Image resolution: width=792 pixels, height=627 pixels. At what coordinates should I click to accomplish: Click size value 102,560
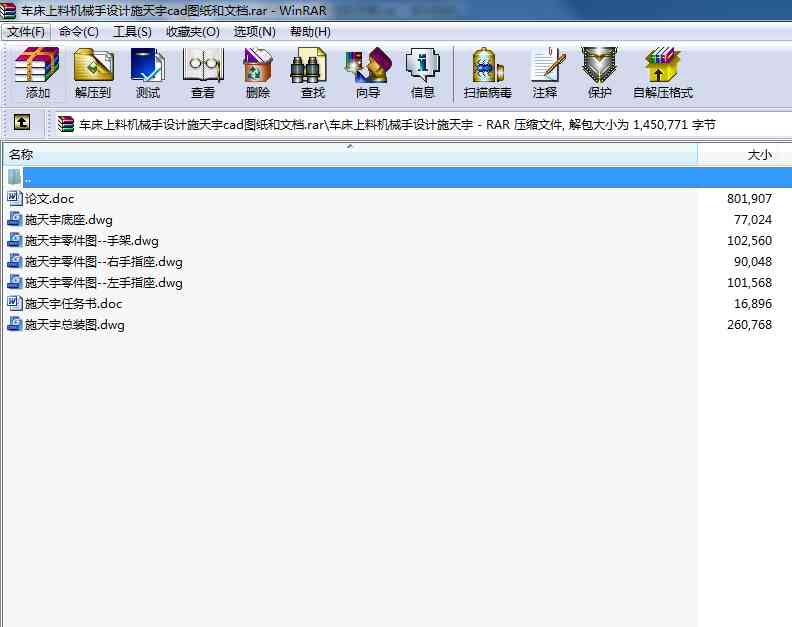(749, 240)
